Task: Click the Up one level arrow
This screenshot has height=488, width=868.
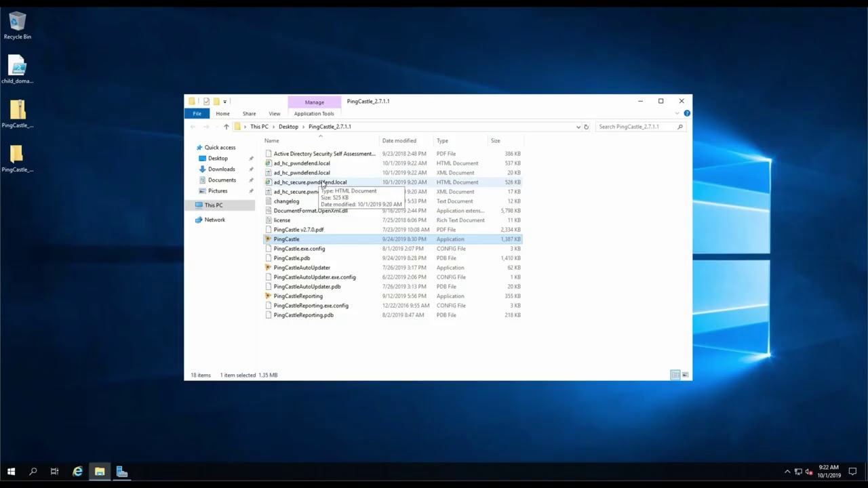Action: [226, 127]
